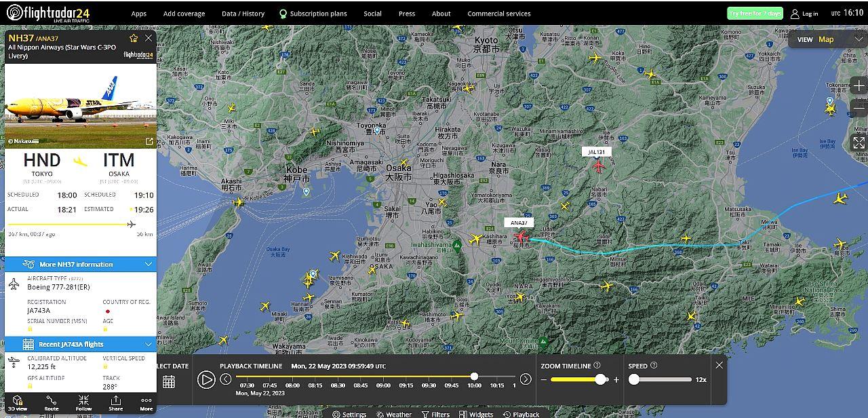Click the JAL131 flight label

tap(597, 152)
